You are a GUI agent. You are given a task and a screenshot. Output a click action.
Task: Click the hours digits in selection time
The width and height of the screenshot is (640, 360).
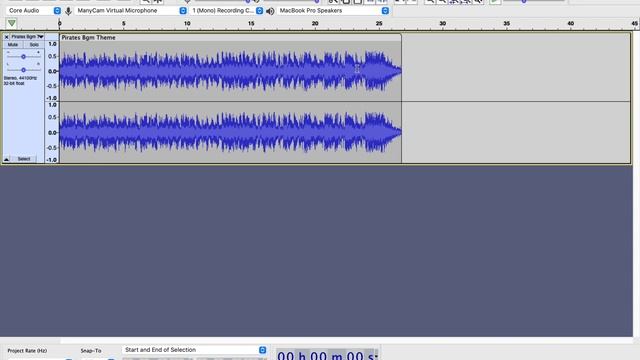coord(286,356)
